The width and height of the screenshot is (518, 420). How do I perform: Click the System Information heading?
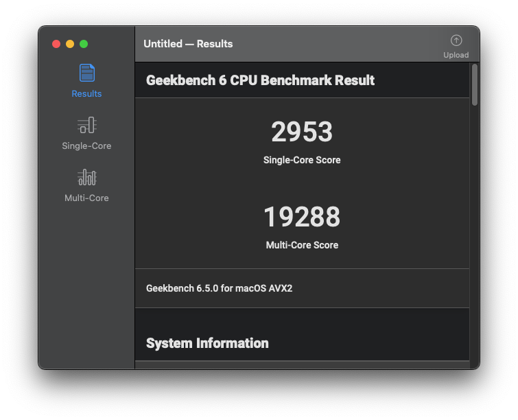207,343
